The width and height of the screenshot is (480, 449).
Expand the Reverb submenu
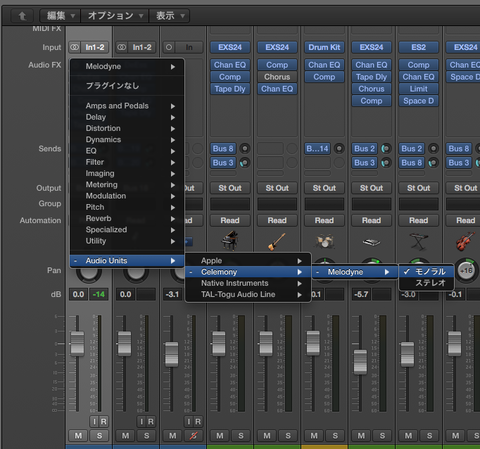pyautogui.click(x=127, y=218)
